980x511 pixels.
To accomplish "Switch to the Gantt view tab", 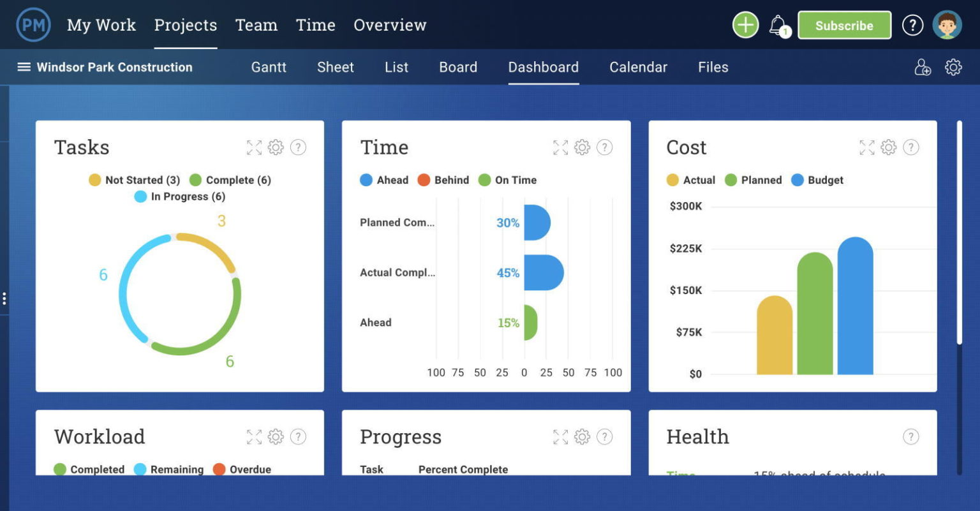I will point(269,67).
